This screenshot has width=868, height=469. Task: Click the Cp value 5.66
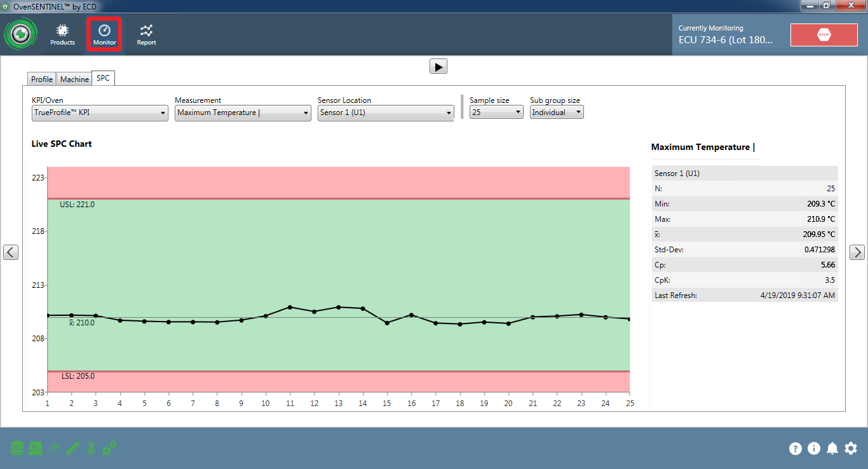(x=827, y=265)
